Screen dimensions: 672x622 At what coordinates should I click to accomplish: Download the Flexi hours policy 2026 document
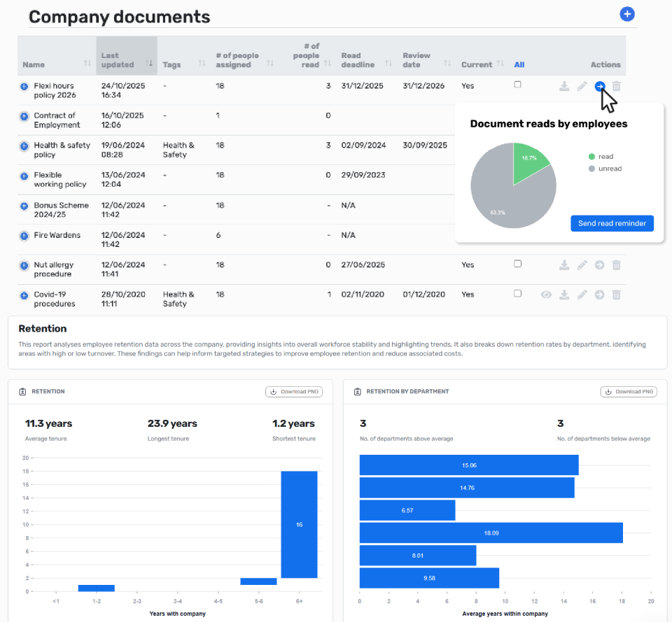pyautogui.click(x=564, y=86)
